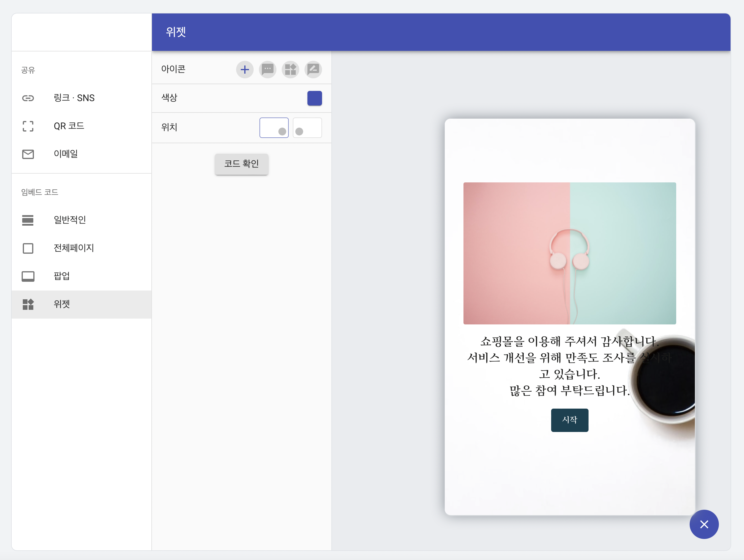Click the 전체페이지 square outline icon
This screenshot has height=560, width=744.
pos(28,248)
